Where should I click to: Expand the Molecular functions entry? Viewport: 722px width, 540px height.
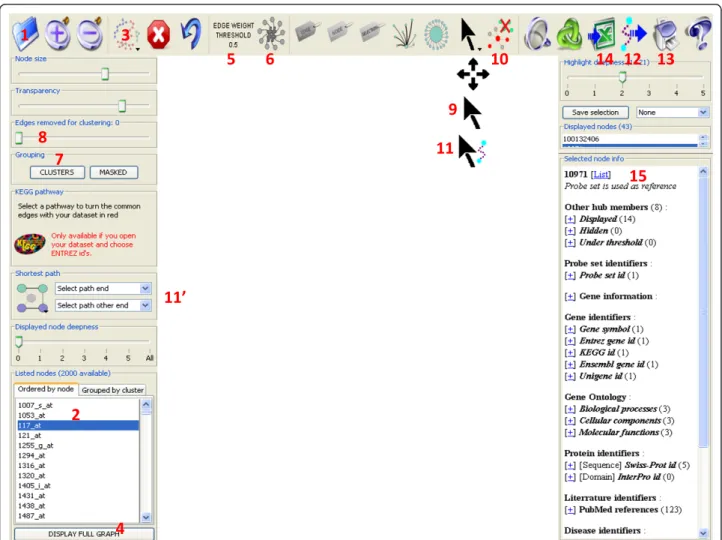[x=570, y=432]
